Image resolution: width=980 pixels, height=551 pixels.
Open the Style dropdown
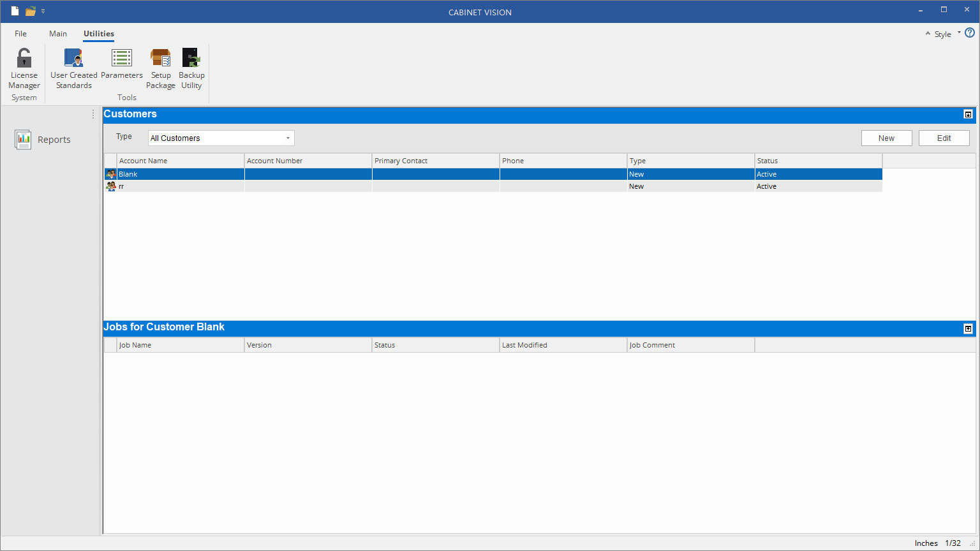coord(959,33)
